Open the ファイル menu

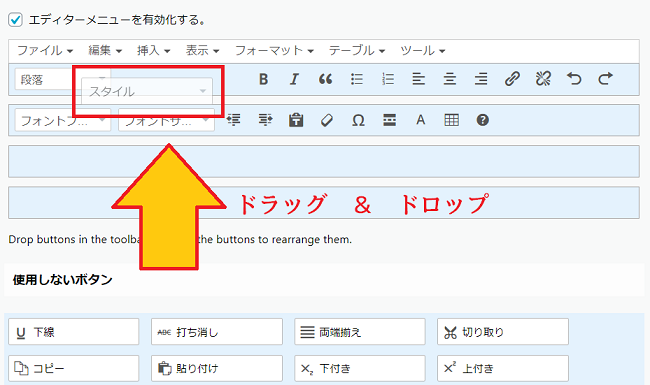click(x=45, y=51)
